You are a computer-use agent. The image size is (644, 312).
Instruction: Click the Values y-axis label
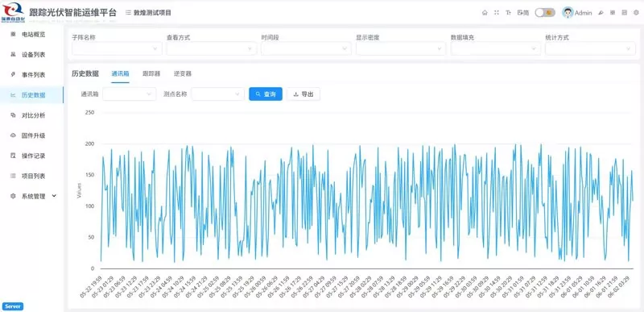point(79,191)
